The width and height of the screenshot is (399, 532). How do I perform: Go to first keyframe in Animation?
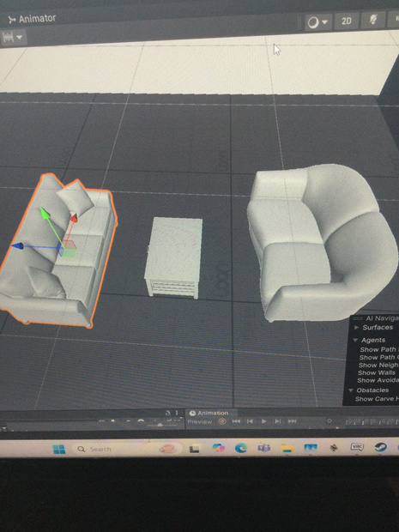click(236, 421)
